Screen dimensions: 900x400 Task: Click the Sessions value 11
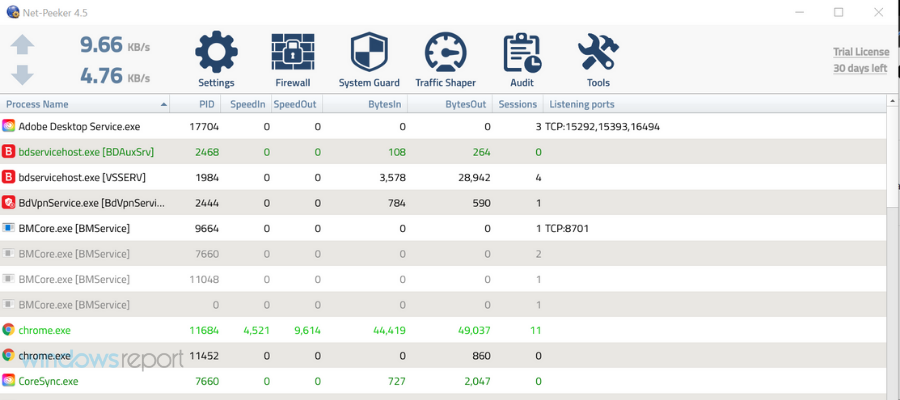(536, 330)
